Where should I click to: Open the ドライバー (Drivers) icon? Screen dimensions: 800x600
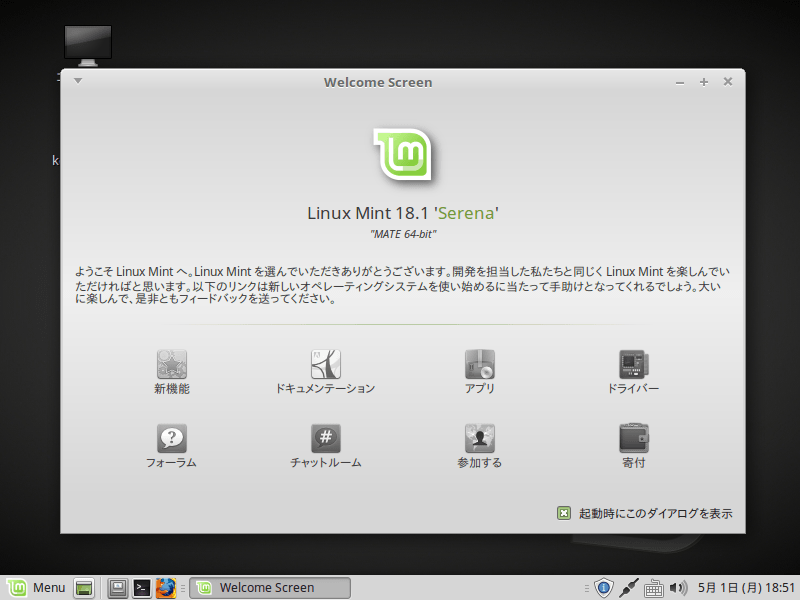coord(634,364)
